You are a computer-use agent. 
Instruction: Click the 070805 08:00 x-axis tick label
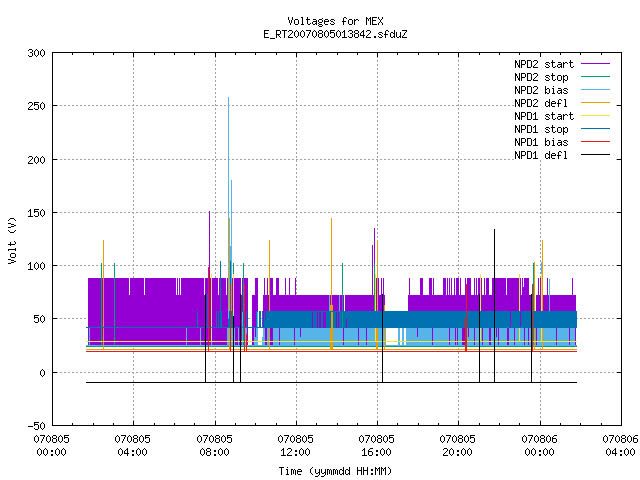[x=214, y=446]
